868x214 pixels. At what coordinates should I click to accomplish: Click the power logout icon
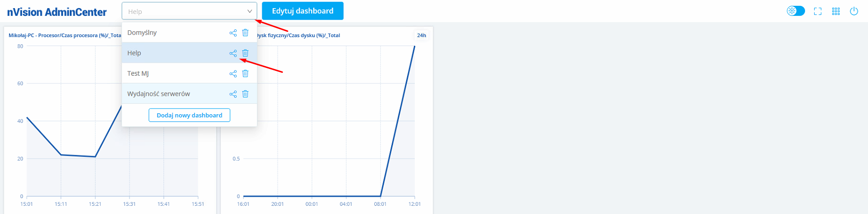pos(854,11)
